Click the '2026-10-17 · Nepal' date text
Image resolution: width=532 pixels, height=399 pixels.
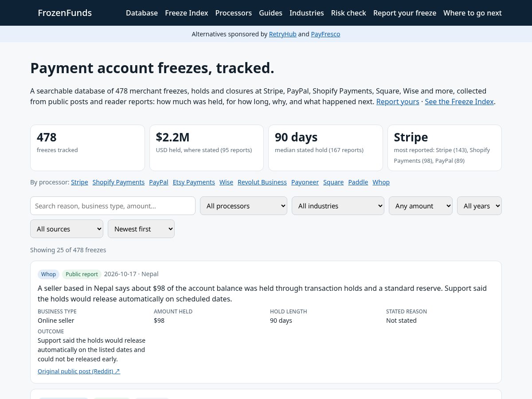[131, 274]
